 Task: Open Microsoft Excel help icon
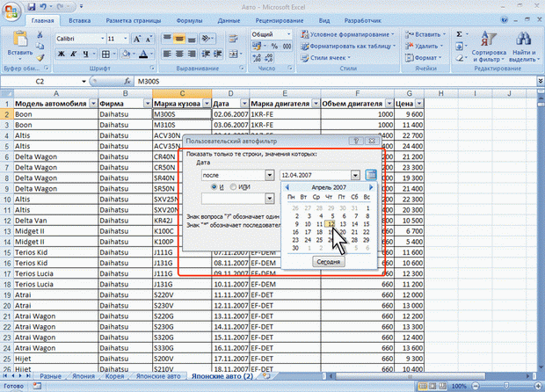tap(505, 20)
